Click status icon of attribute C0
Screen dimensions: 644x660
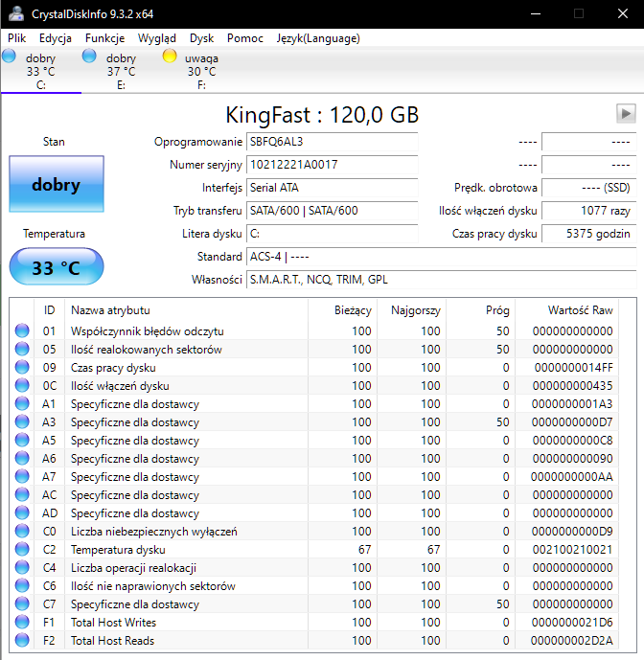(x=22, y=532)
